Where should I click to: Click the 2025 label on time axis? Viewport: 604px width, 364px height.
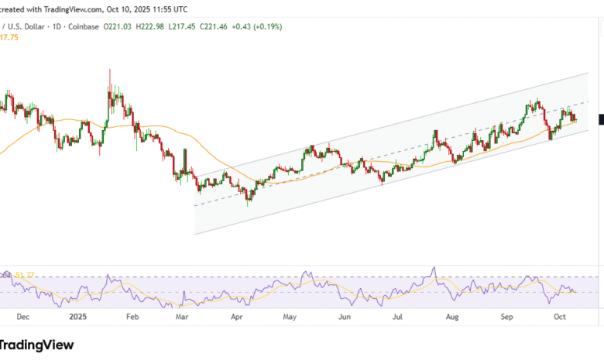click(x=77, y=317)
